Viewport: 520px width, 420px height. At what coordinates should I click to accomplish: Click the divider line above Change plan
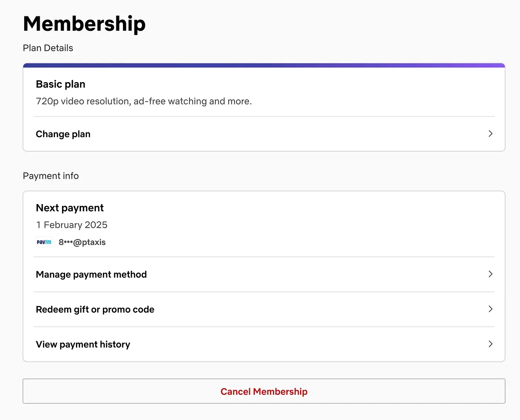[264, 116]
